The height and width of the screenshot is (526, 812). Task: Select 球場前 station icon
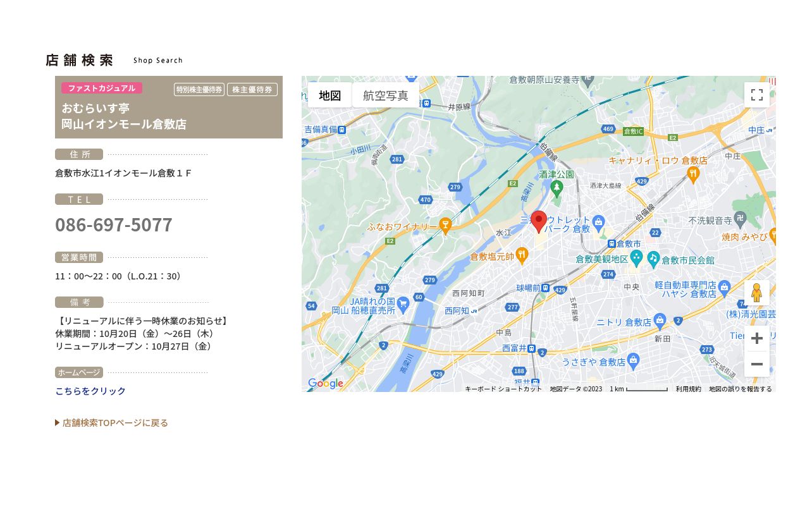pos(544,288)
